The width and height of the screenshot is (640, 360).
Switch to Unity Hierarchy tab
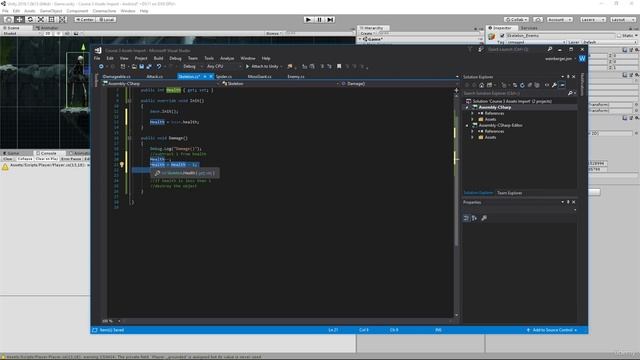pyautogui.click(x=372, y=28)
